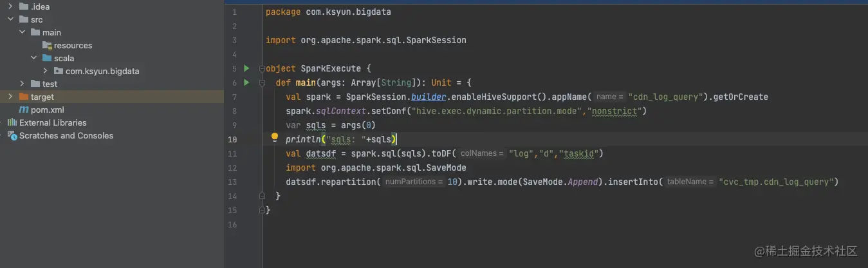Image resolution: width=868 pixels, height=268 pixels.
Task: Expand External Libraries chevron
Action: click(x=2, y=122)
